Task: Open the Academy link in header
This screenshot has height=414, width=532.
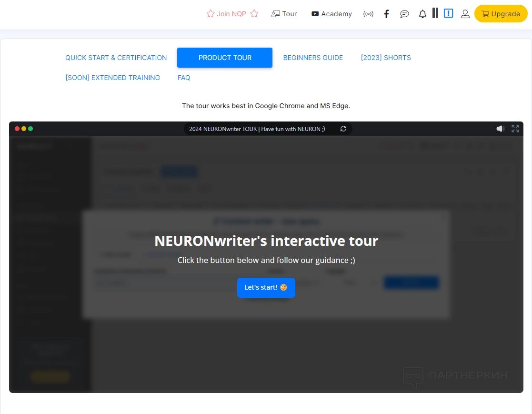Action: (x=331, y=14)
